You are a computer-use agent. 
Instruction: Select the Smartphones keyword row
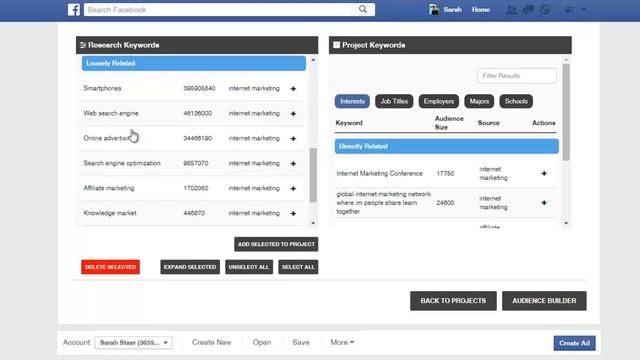[193, 89]
